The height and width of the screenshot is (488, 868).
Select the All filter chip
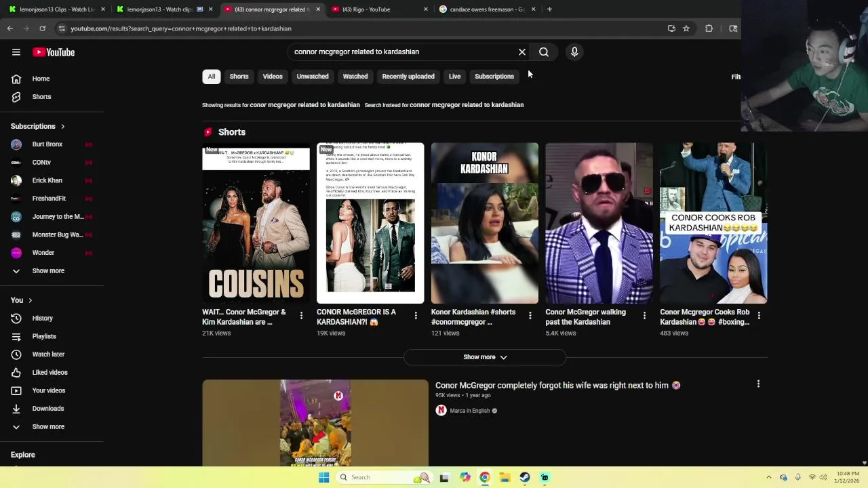tap(212, 77)
